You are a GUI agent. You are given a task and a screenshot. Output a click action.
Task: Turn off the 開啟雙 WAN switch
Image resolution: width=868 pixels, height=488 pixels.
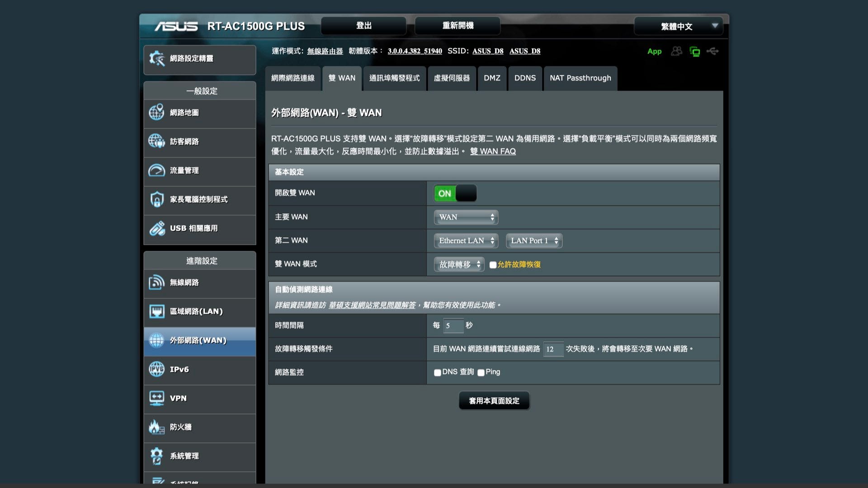[x=455, y=193]
